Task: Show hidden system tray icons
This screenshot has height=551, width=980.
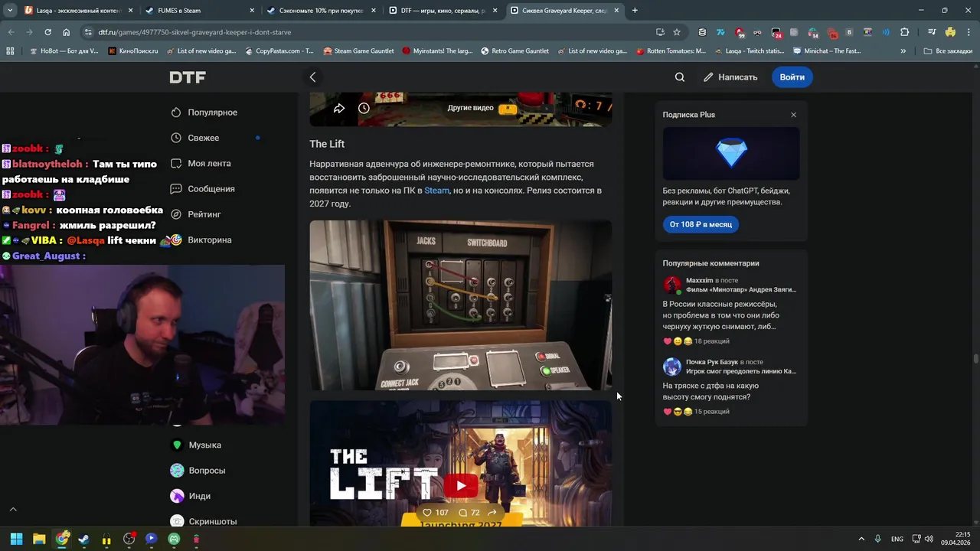Action: (x=861, y=539)
